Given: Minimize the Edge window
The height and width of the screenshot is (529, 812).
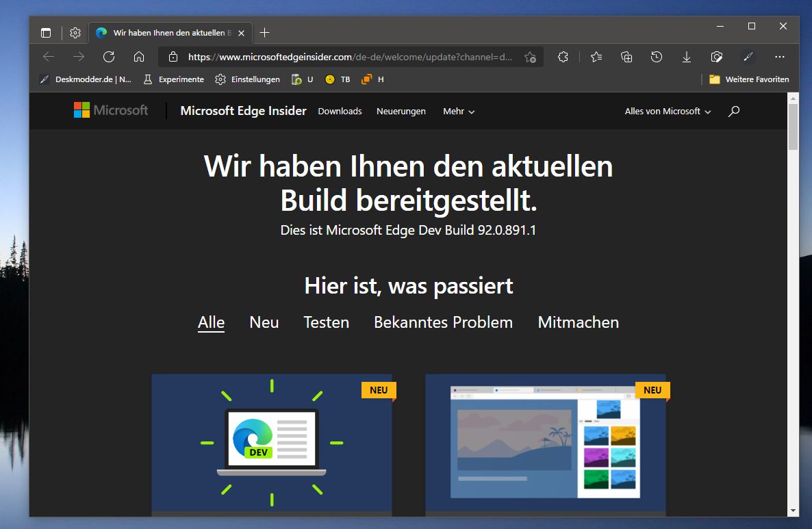Looking at the screenshot, I should 720,26.
